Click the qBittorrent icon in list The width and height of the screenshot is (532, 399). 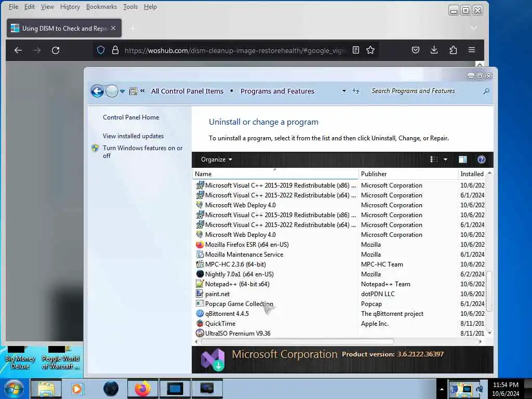pyautogui.click(x=200, y=313)
